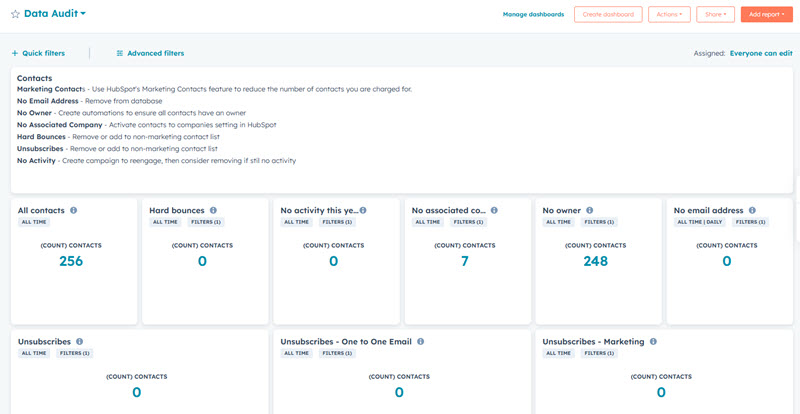
Task: Show info for Hard bounces report
Action: click(213, 210)
